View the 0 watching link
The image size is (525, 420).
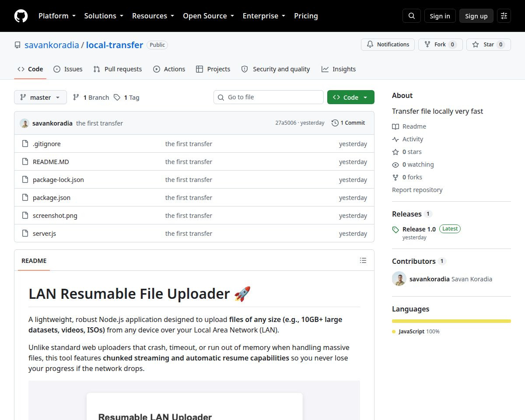tap(413, 164)
